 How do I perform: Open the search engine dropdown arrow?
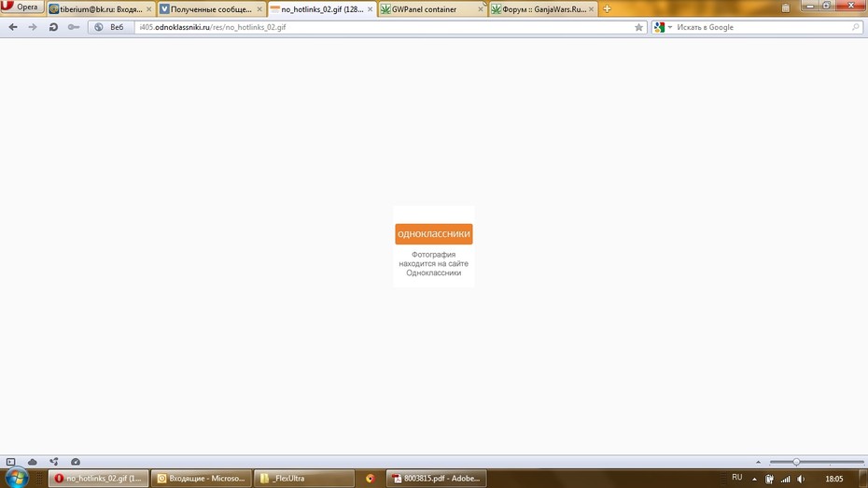(670, 27)
